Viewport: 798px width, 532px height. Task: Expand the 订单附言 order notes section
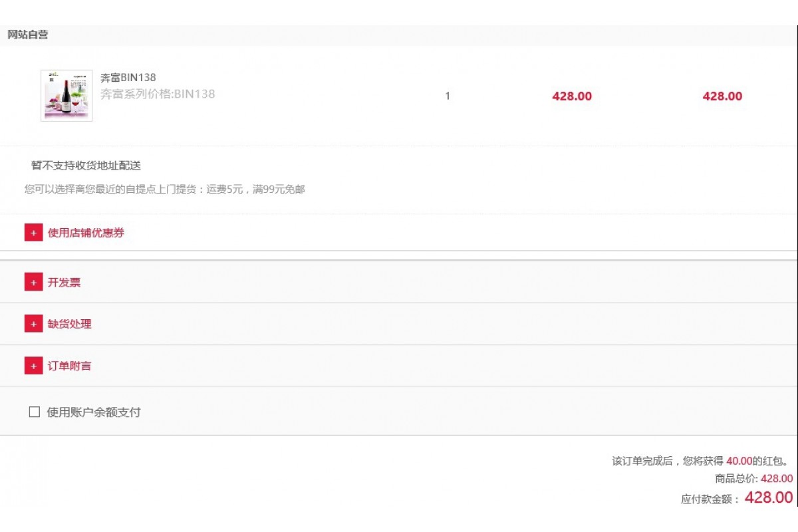pos(69,366)
